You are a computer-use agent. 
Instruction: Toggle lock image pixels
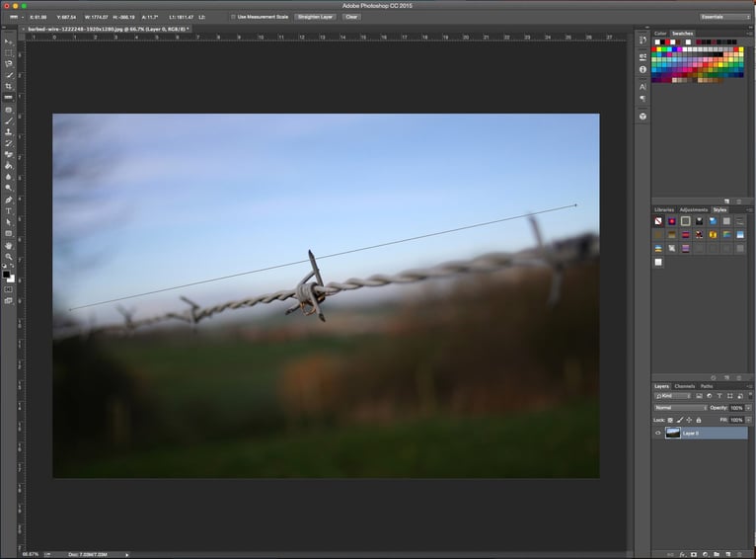pyautogui.click(x=680, y=420)
